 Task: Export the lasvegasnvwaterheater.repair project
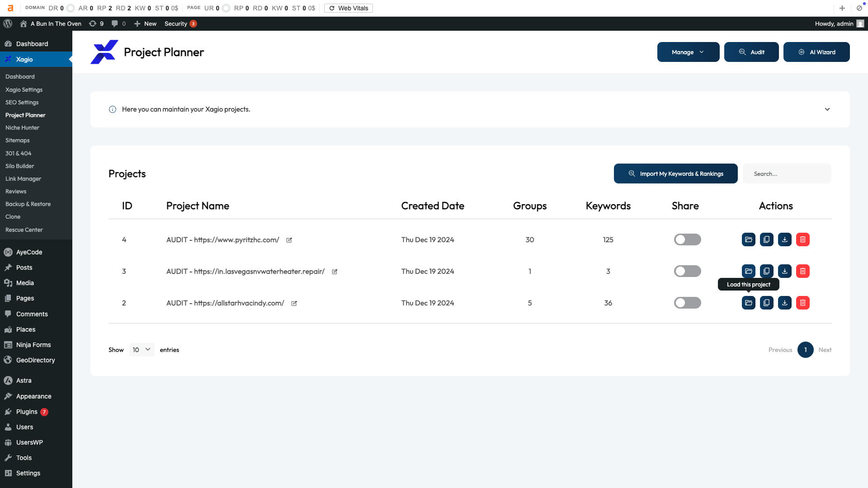pyautogui.click(x=785, y=271)
